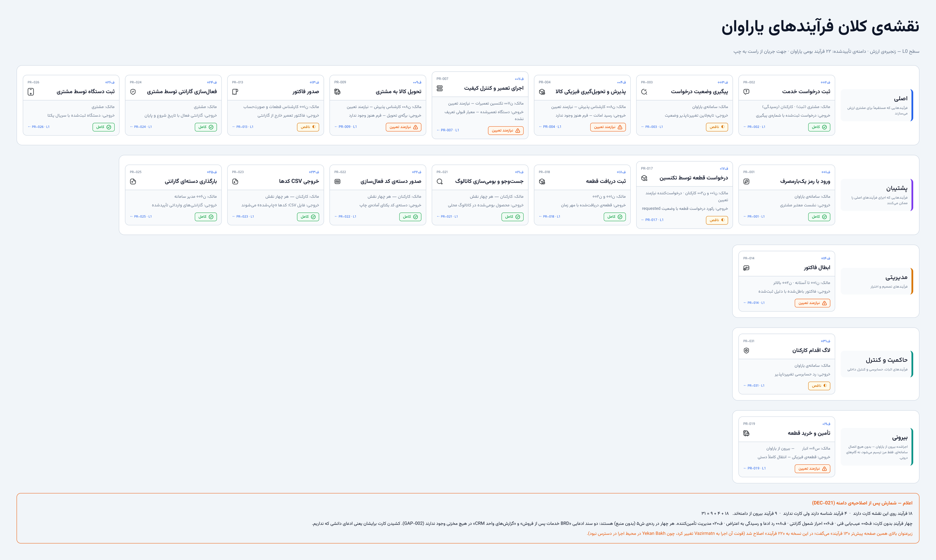Click delivery truck icon on PR-009 card
This screenshot has height=560, width=936.
click(x=338, y=92)
